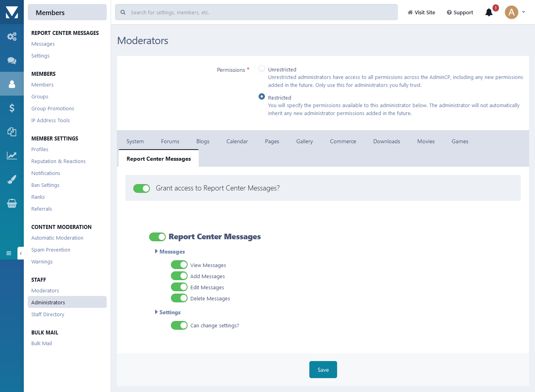
Task: Open the notifications bell icon
Action: (489, 12)
